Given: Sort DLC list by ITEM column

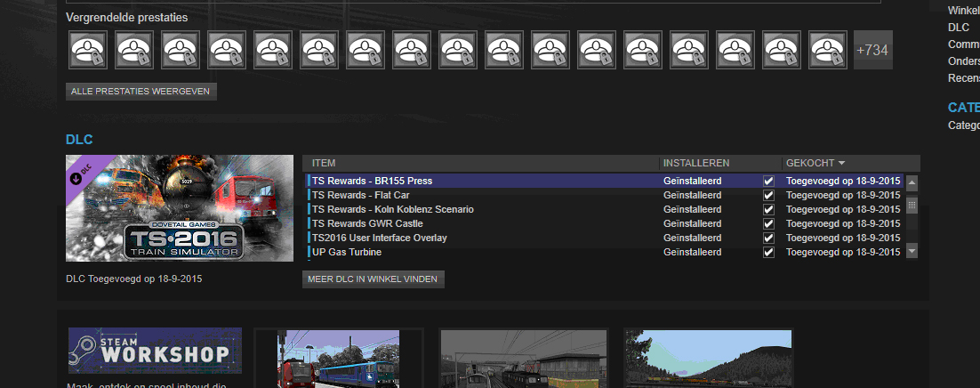Looking at the screenshot, I should coord(324,163).
